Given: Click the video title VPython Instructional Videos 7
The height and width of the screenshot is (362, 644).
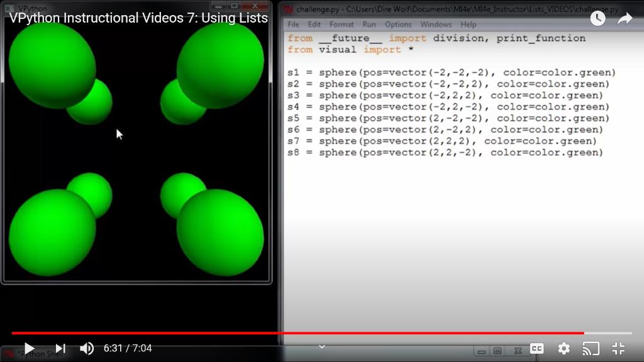Looking at the screenshot, I should point(137,18).
